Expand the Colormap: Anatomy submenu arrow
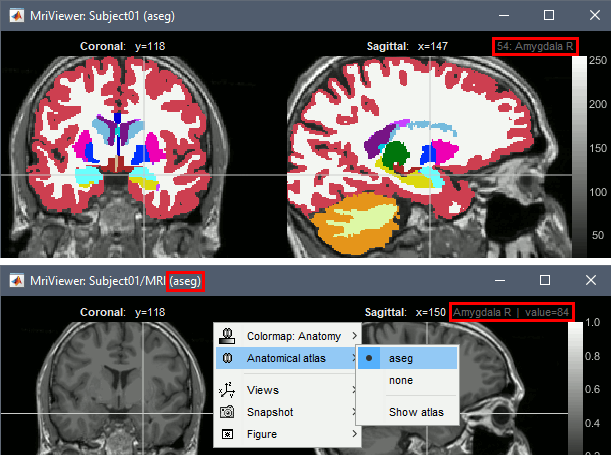This screenshot has height=455, width=611. 355,336
